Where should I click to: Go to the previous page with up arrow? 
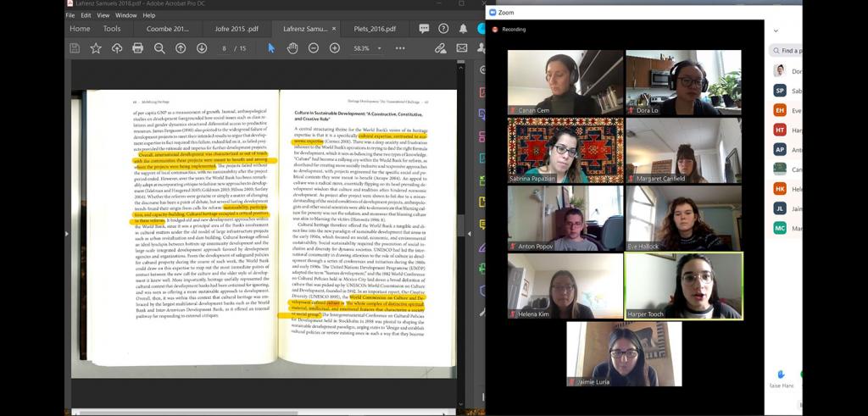tap(181, 48)
